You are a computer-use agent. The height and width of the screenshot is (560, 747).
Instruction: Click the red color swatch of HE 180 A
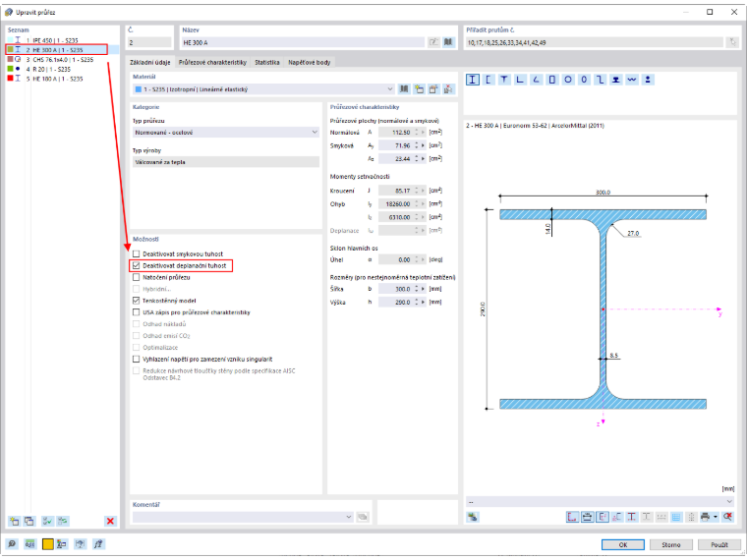[10, 78]
